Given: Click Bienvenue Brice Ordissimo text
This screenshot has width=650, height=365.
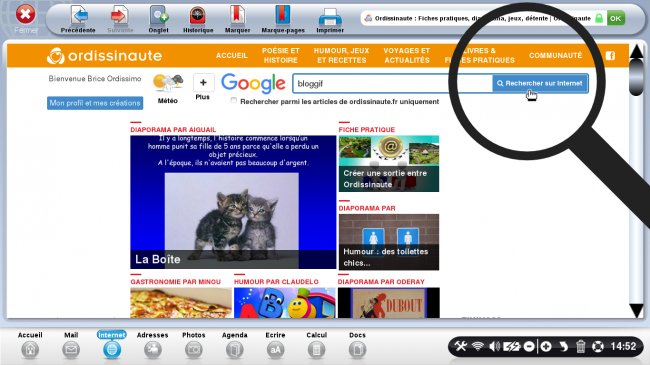Looking at the screenshot, I should point(95,78).
